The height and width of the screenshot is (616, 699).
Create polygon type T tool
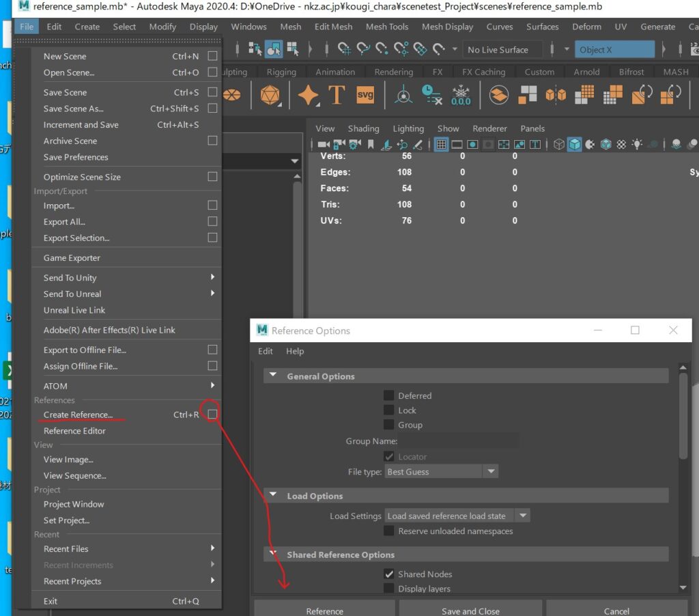tap(337, 95)
